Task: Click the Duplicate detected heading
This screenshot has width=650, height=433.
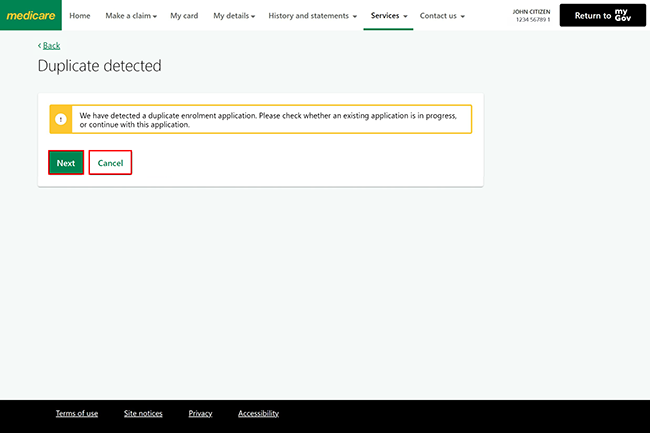Action: [99, 66]
